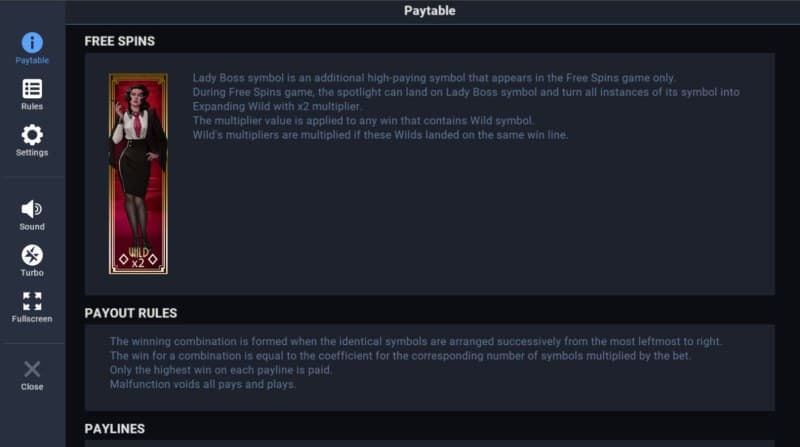Click the 'Fullscreen' text label
The image size is (800, 447).
pyautogui.click(x=32, y=319)
